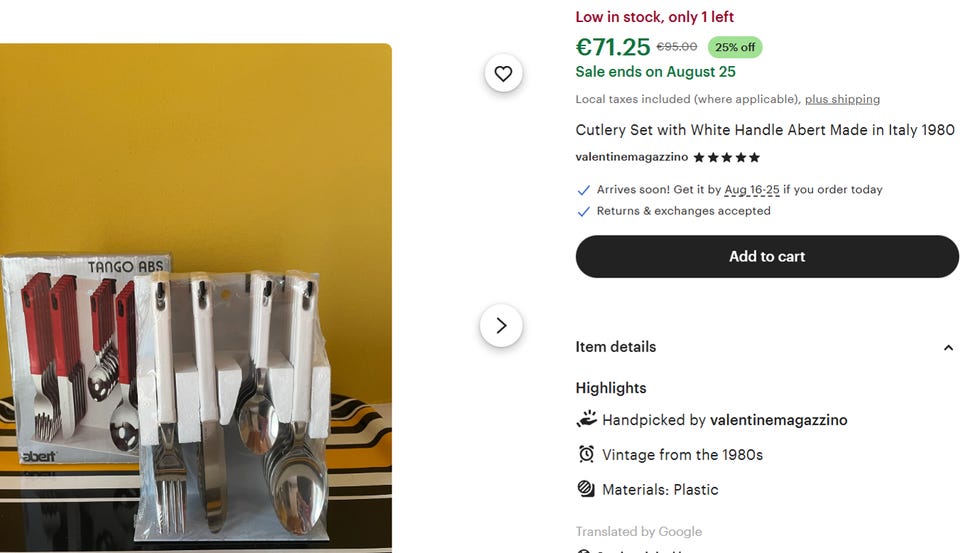The width and height of the screenshot is (960, 553).
Task: Click the checkmark beside Arrives soon
Action: coord(584,190)
